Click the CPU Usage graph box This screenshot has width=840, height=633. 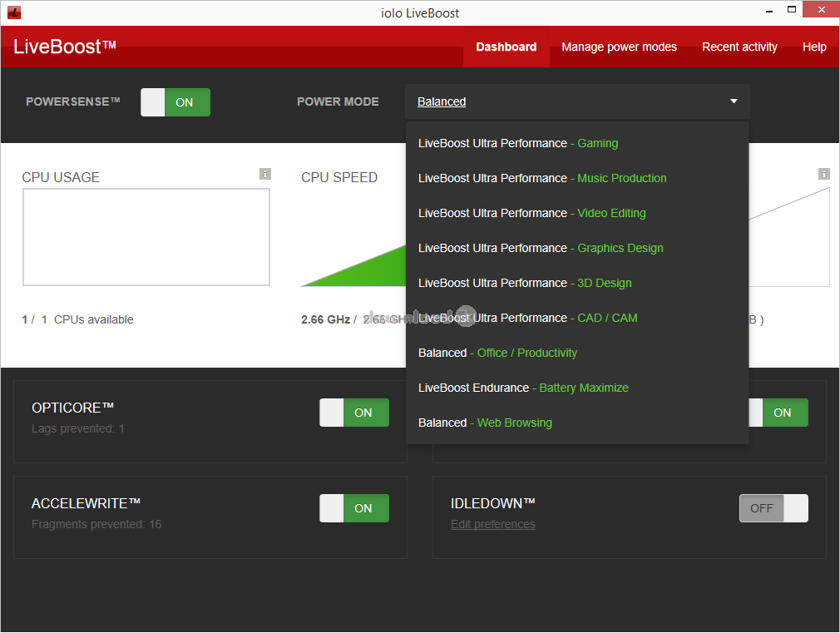[x=146, y=237]
